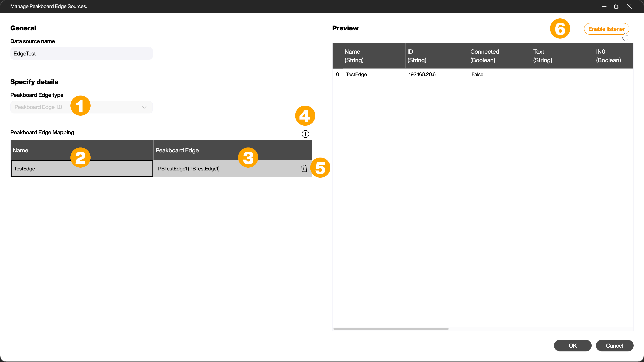This screenshot has height=362, width=644.
Task: Click the Connected (Boolean) preview header
Action: click(x=499, y=56)
